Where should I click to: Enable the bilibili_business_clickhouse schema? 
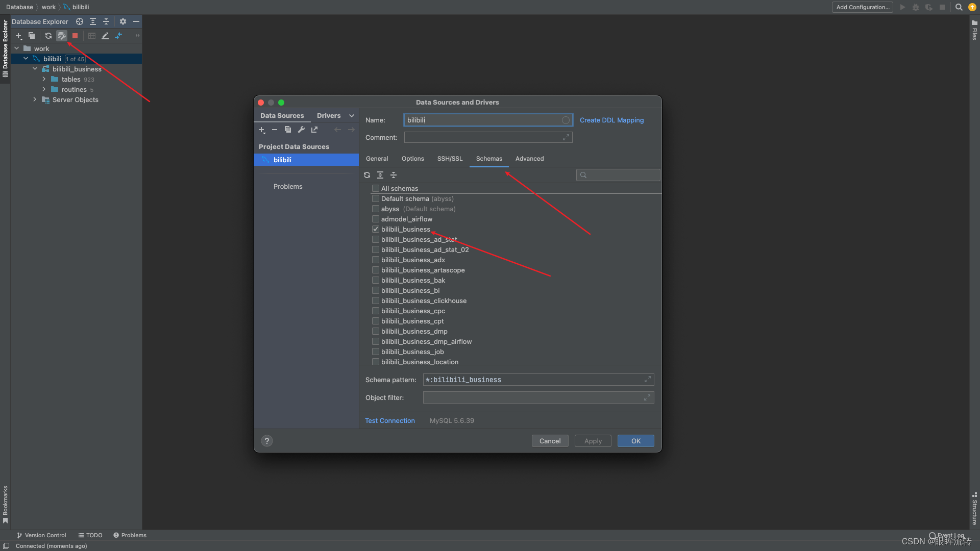click(376, 300)
